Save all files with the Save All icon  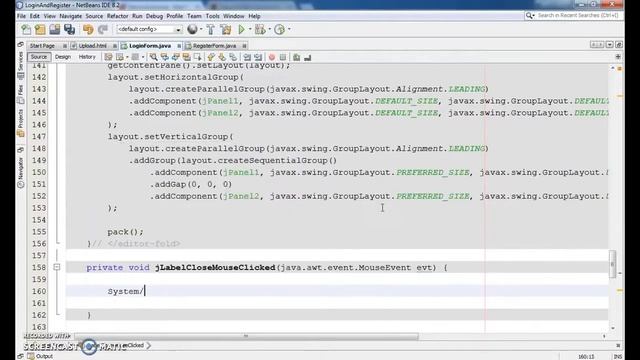pyautogui.click(x=69, y=29)
